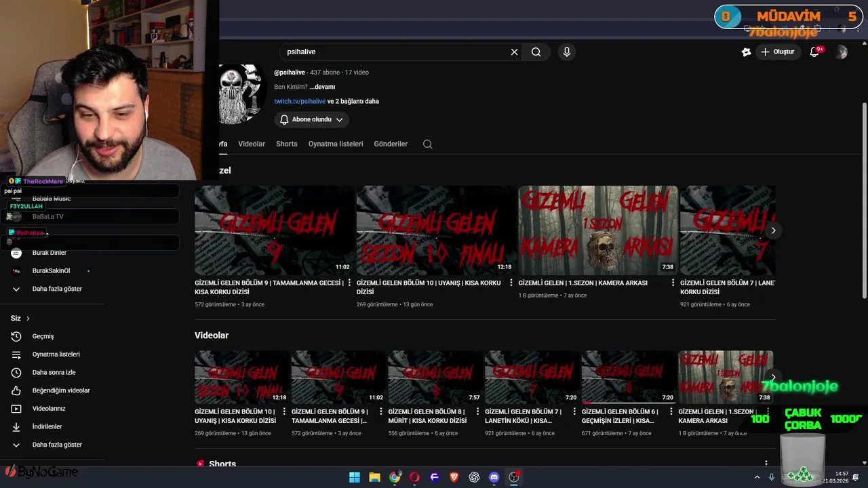Click the Oluştur create button

[x=777, y=52]
